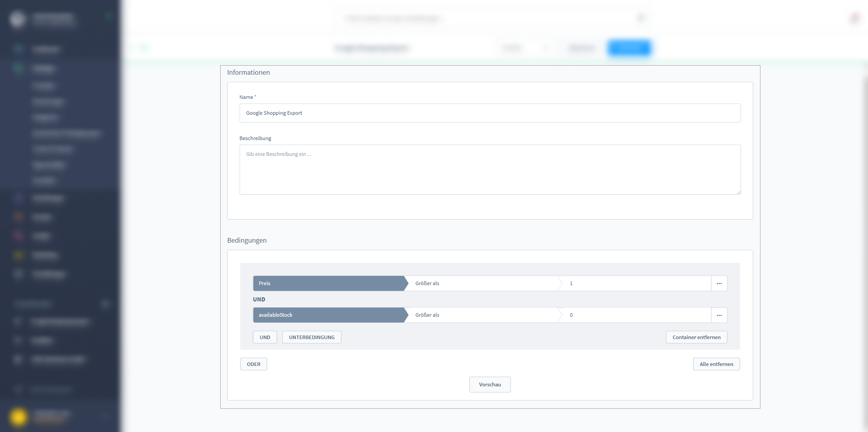Change the Größer als operator in the Preis row
This screenshot has height=432, width=868.
pos(483,283)
